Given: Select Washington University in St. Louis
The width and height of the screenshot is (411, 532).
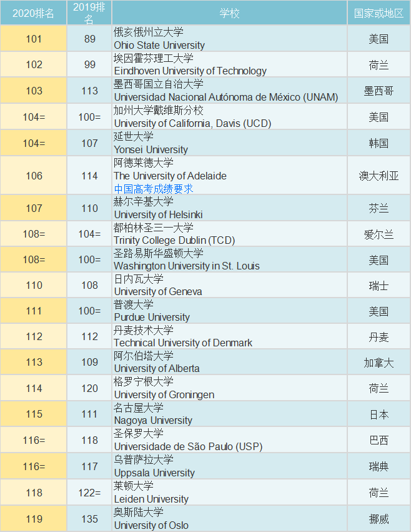Looking at the screenshot, I should (187, 266).
